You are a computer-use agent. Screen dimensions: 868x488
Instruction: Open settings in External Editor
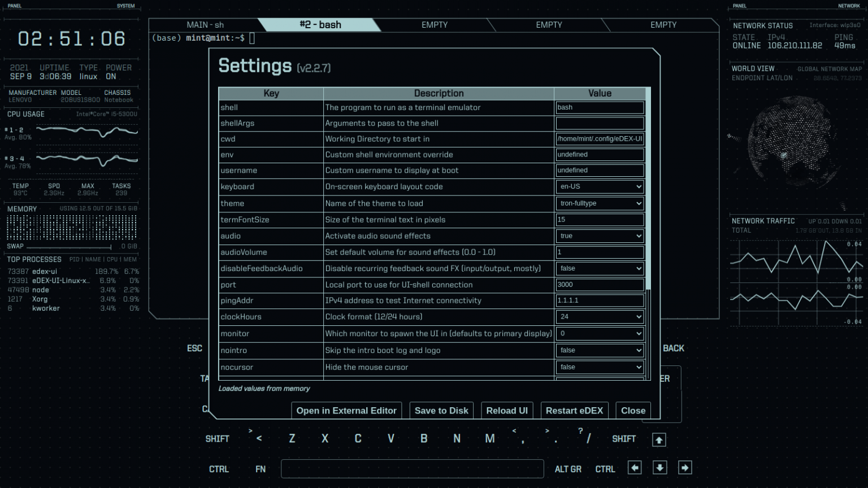coord(346,411)
